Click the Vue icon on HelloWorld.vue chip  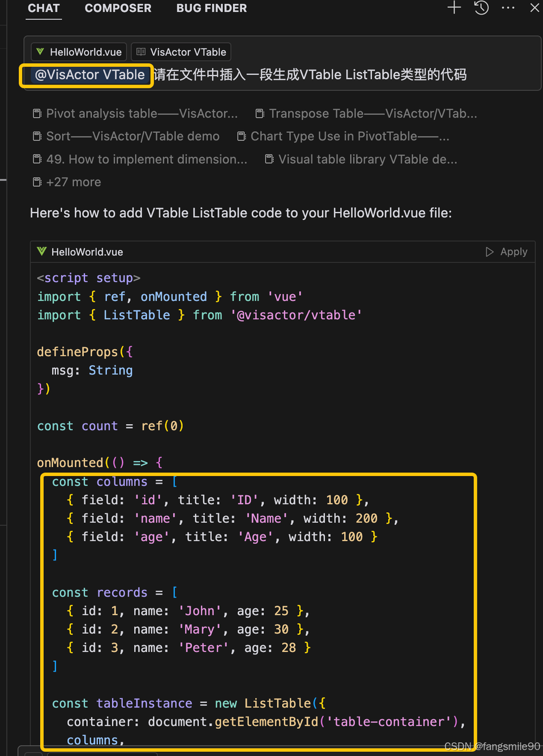coord(41,52)
